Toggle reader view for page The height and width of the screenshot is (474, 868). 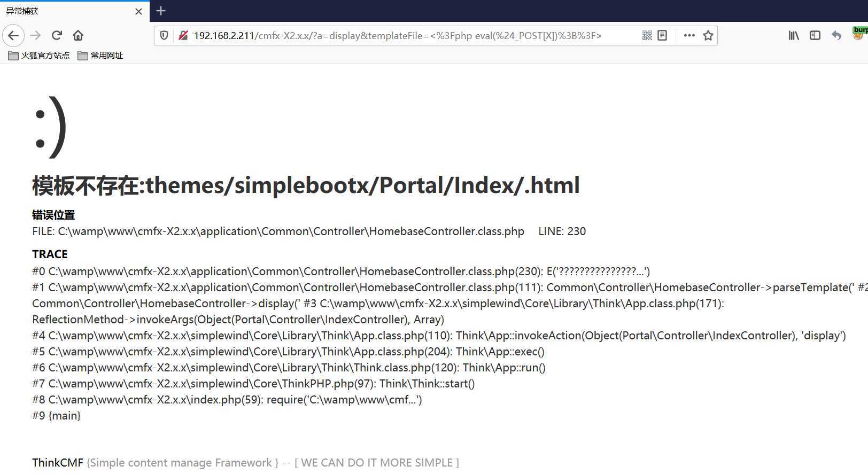pyautogui.click(x=662, y=36)
